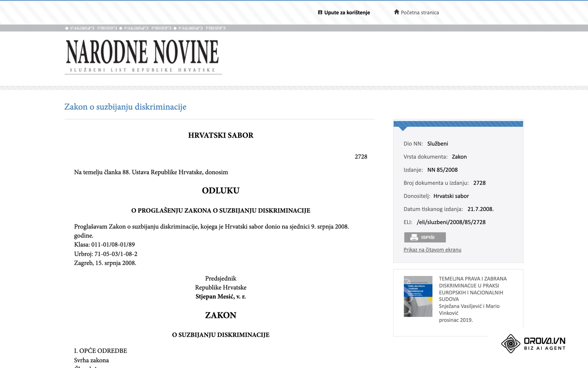Open Upute za korištenje link
The width and height of the screenshot is (588, 368).
[x=347, y=13]
